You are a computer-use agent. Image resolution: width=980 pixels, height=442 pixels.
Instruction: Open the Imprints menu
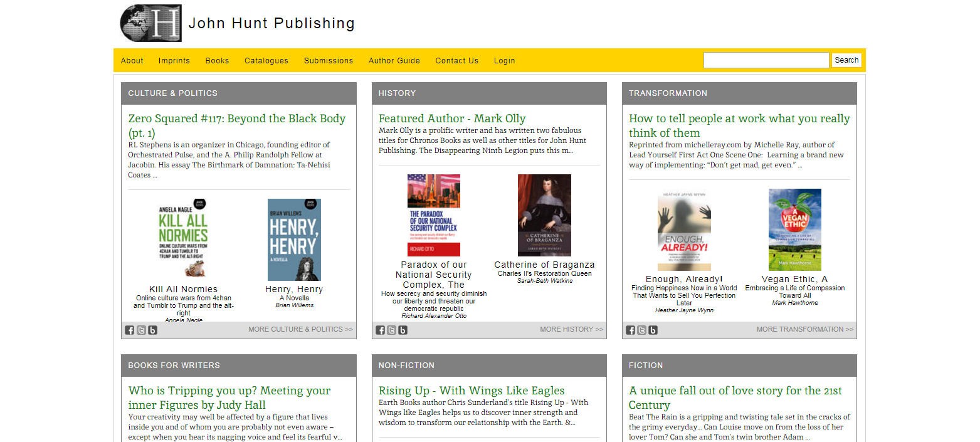tap(174, 61)
